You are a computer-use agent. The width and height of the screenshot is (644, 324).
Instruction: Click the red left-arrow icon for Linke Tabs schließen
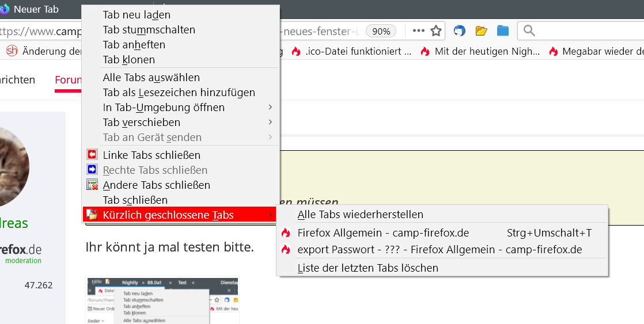92,155
